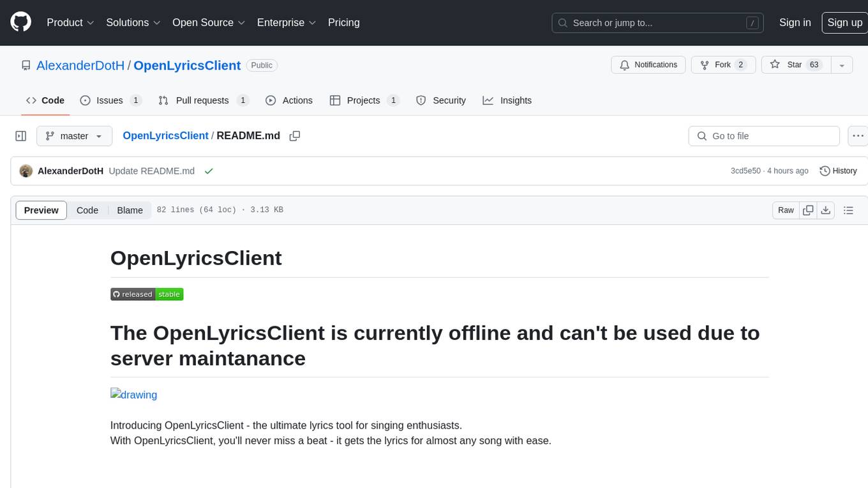Open the more file actions menu

point(858,136)
